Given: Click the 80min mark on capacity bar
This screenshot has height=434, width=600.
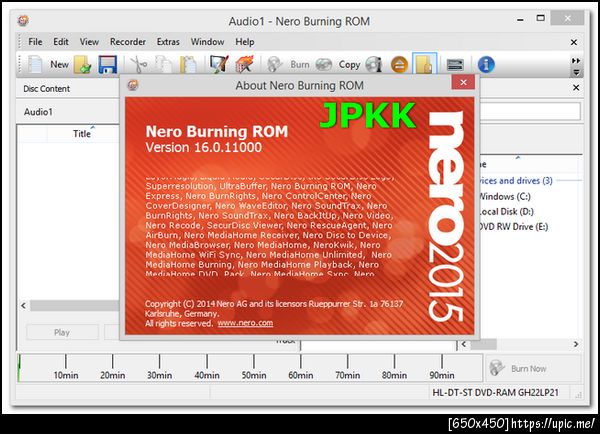Looking at the screenshot, I should tap(394, 375).
